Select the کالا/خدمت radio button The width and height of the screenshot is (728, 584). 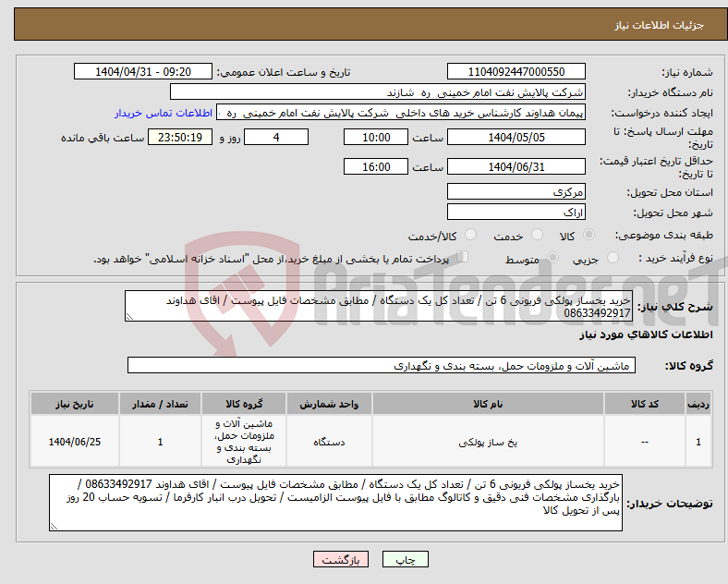471,235
